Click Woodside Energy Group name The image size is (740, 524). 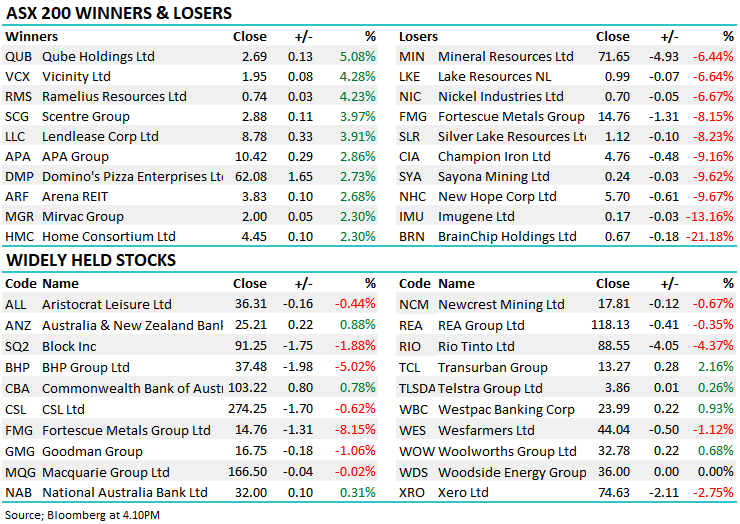(512, 472)
